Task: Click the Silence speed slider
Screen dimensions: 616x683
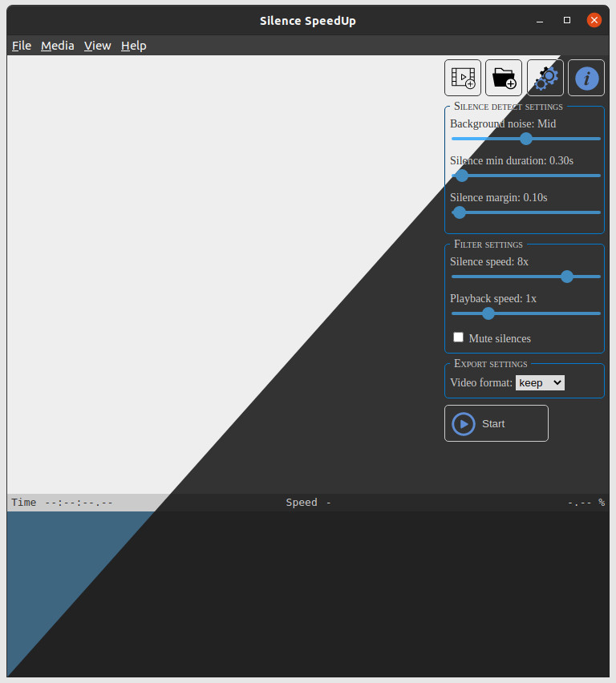Action: click(x=525, y=277)
